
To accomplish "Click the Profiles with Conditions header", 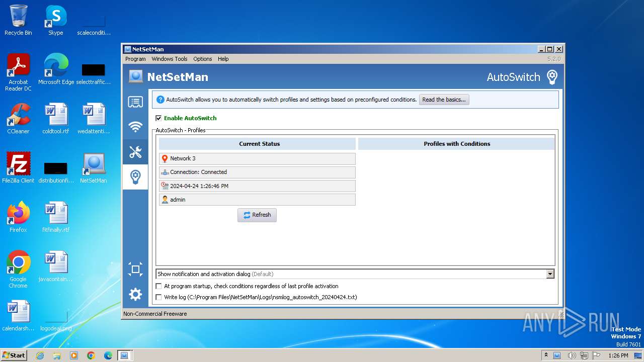I will (456, 144).
